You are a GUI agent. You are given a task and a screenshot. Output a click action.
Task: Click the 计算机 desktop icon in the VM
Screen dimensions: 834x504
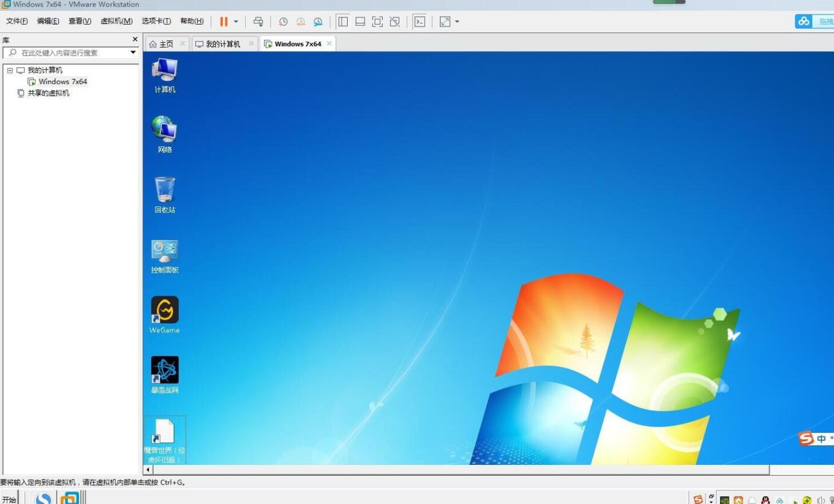coord(165,76)
